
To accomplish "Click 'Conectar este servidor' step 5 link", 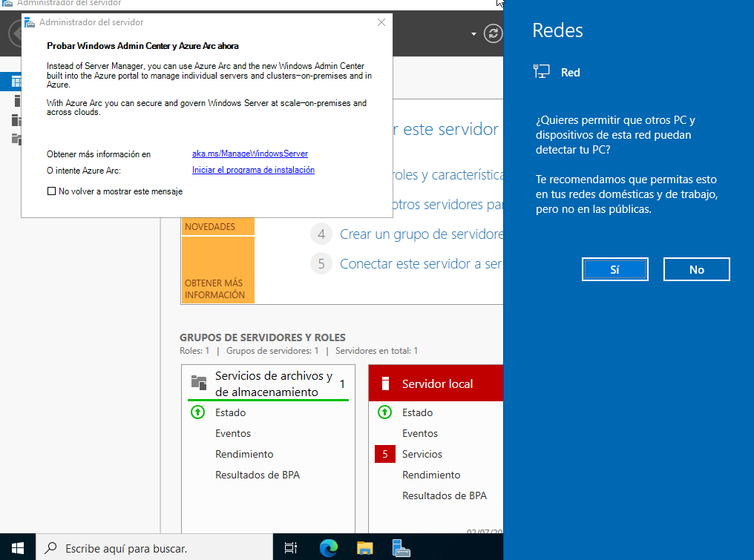I will [421, 264].
